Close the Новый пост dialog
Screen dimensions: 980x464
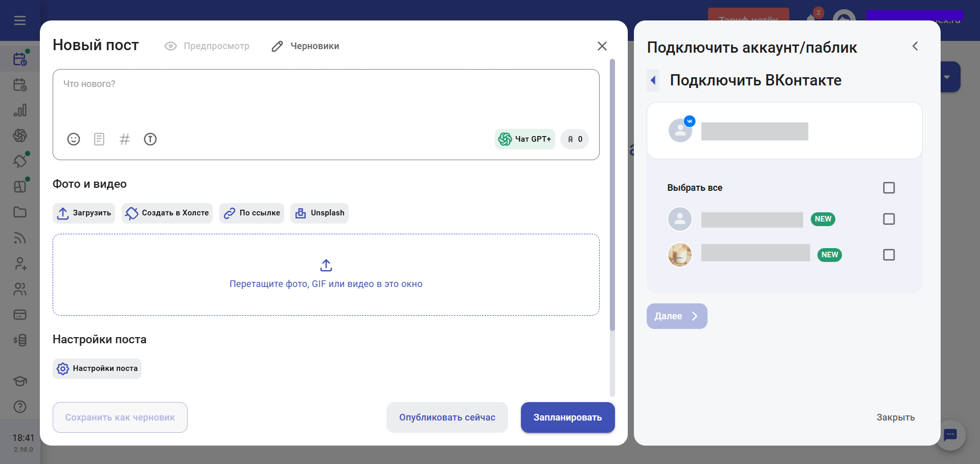coord(602,46)
